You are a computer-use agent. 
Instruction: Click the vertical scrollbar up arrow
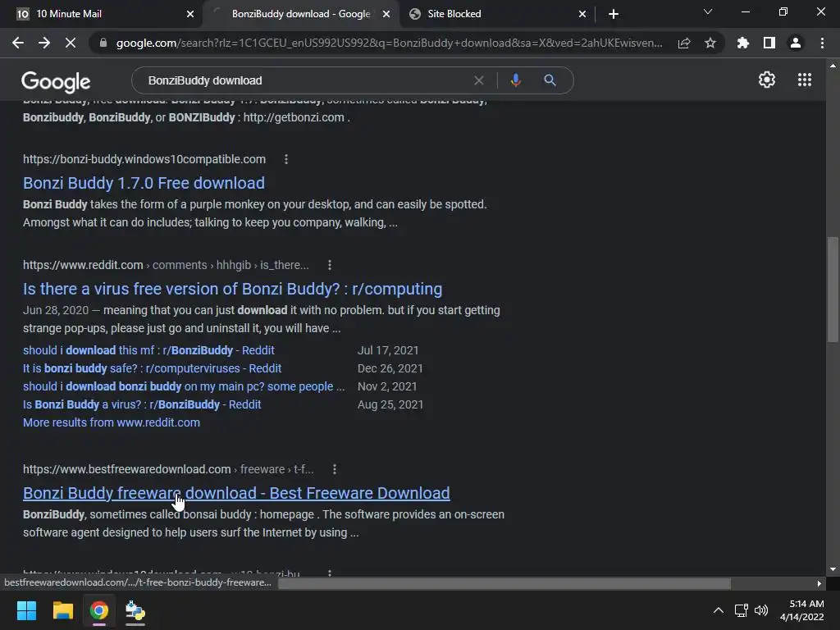[x=833, y=66]
